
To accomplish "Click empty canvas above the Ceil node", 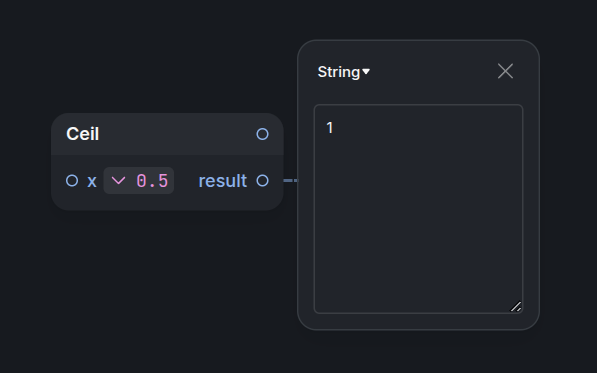I will (x=168, y=57).
